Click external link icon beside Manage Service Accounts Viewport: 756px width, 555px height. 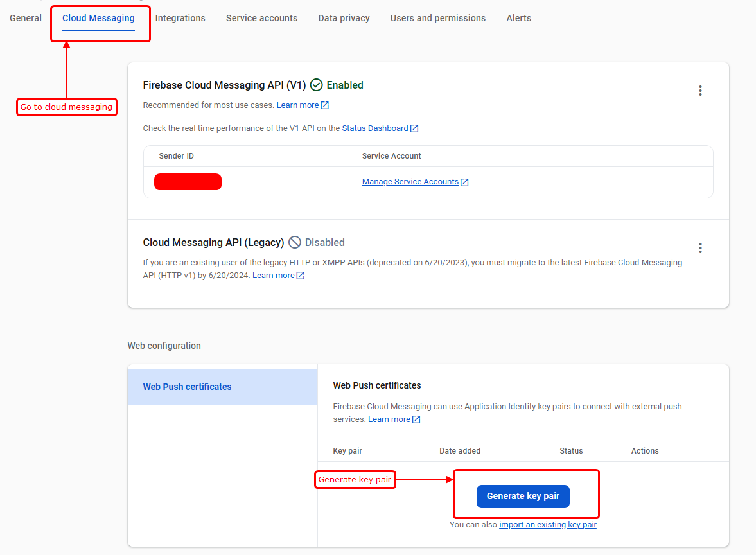pos(464,181)
